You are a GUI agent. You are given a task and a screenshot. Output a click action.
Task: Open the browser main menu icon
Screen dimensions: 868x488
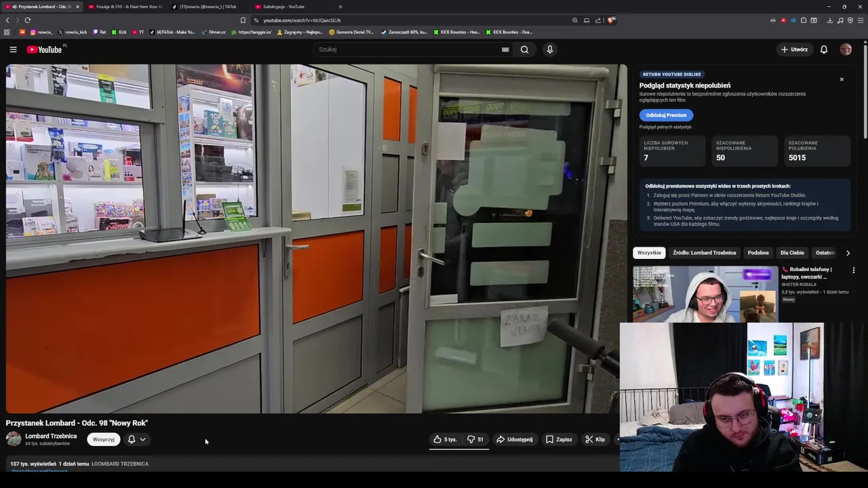pyautogui.click(x=861, y=20)
